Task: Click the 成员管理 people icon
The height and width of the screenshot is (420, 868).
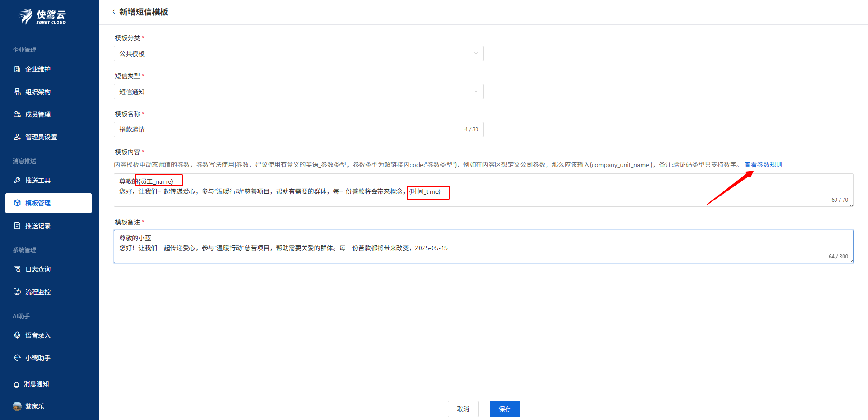Action: (x=17, y=115)
